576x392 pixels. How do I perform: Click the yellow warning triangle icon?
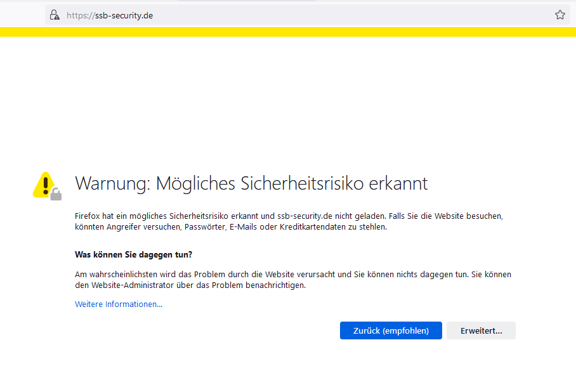coord(44,185)
